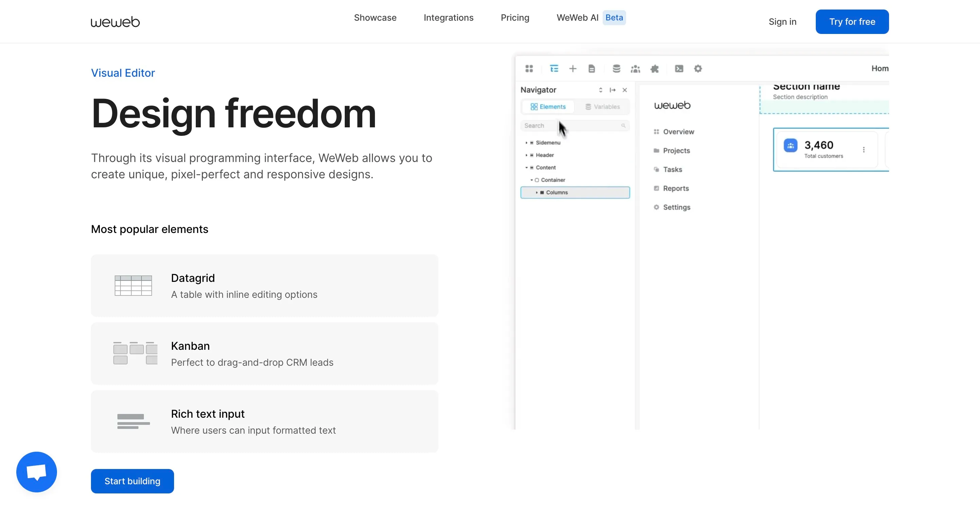Close the Navigator panel

click(x=625, y=90)
